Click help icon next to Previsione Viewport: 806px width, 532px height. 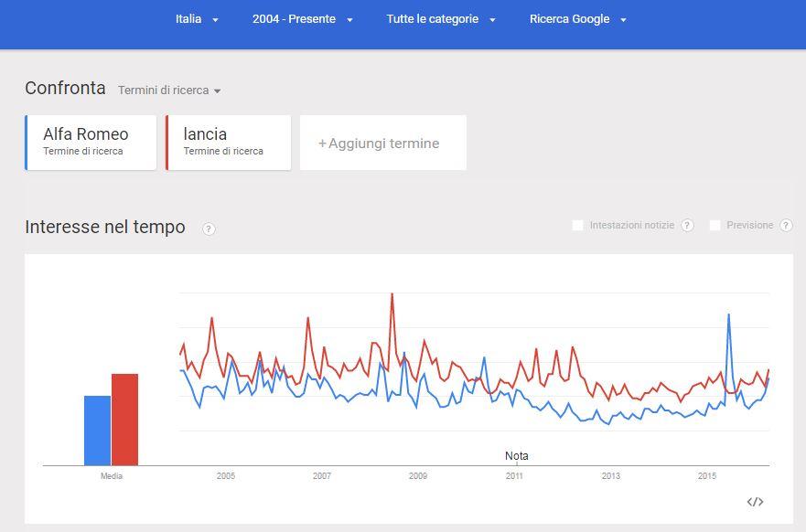[x=786, y=225]
